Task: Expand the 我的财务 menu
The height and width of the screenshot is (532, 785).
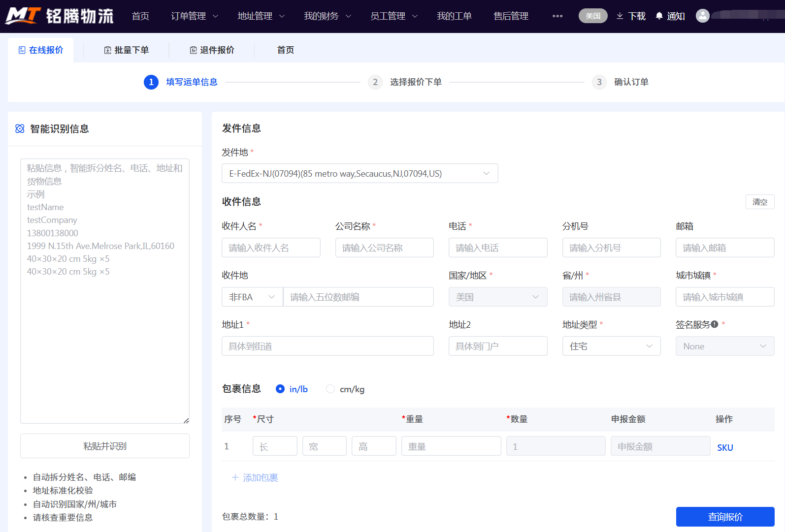Action: tap(327, 16)
